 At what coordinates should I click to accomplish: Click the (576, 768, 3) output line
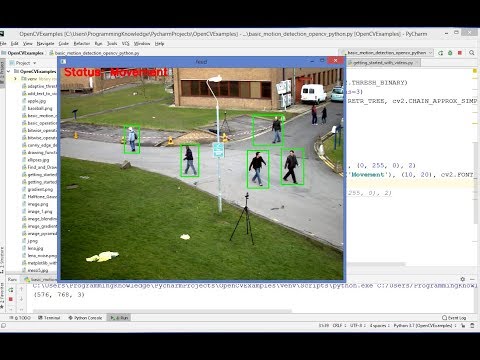pyautogui.click(x=59, y=295)
